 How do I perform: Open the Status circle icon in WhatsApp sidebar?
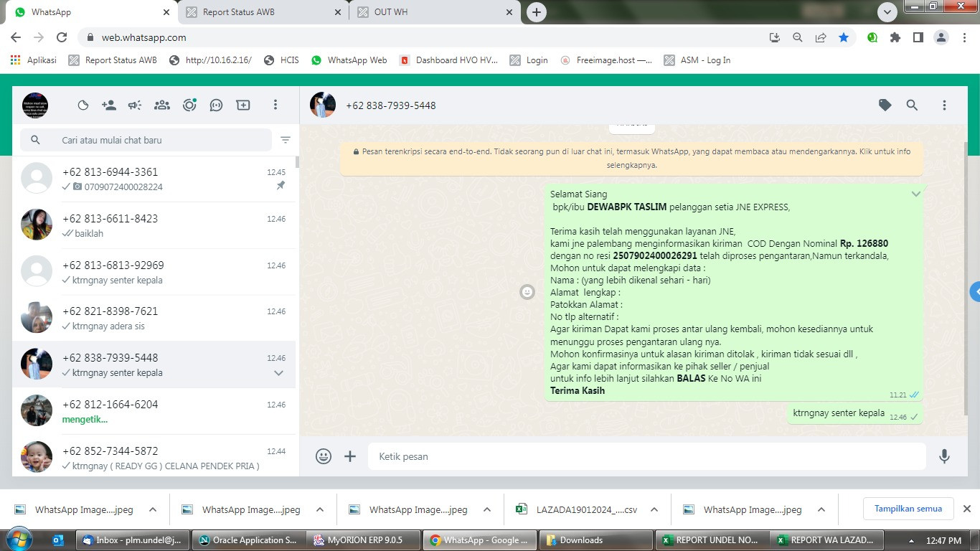click(83, 105)
